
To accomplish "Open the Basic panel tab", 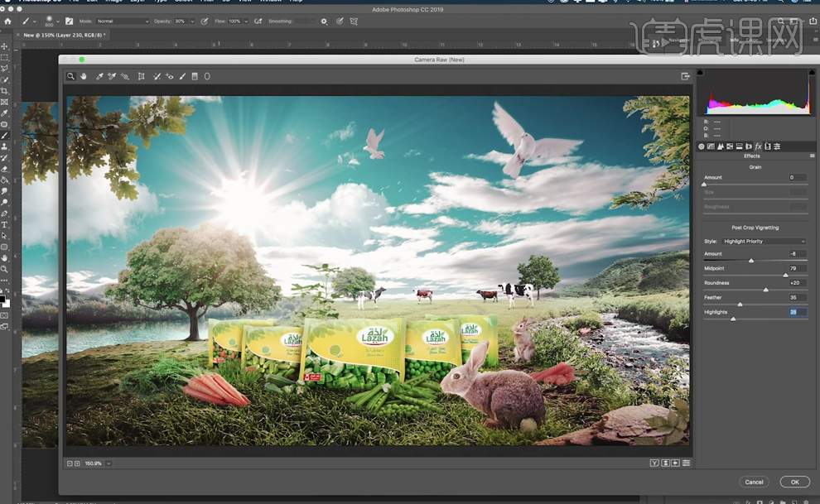I will 702,146.
